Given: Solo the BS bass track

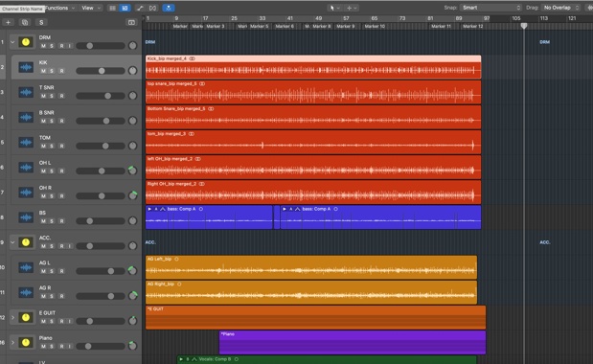Looking at the screenshot, I should point(52,221).
